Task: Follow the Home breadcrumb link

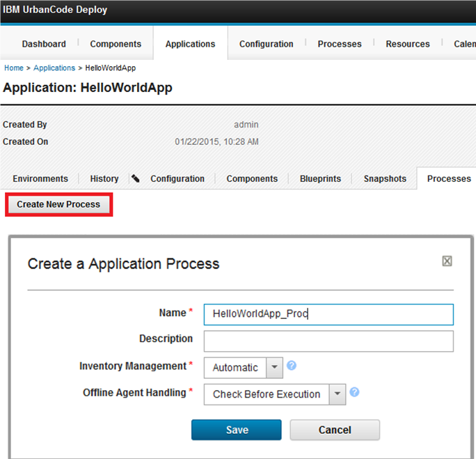Action: [x=14, y=68]
